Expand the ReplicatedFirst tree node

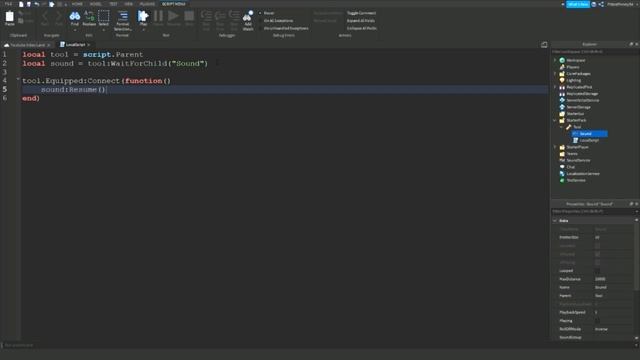[x=555, y=87]
